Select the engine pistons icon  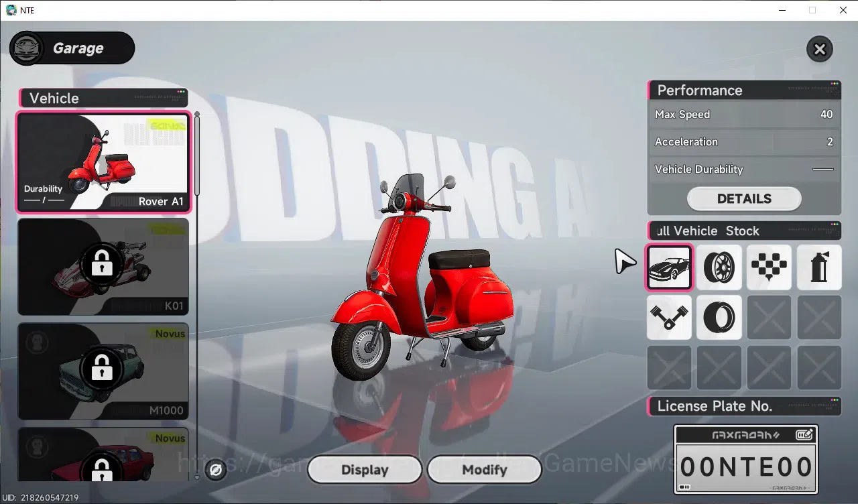tap(669, 317)
